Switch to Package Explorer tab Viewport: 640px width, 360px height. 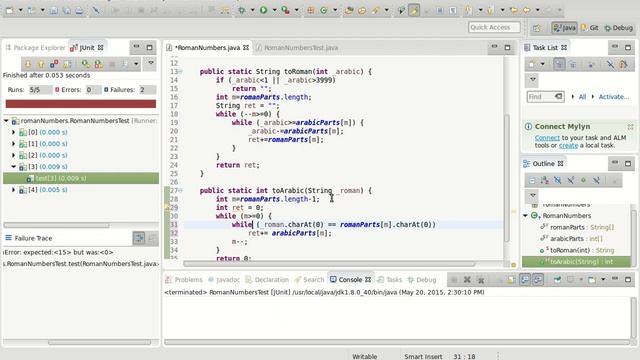click(x=35, y=48)
